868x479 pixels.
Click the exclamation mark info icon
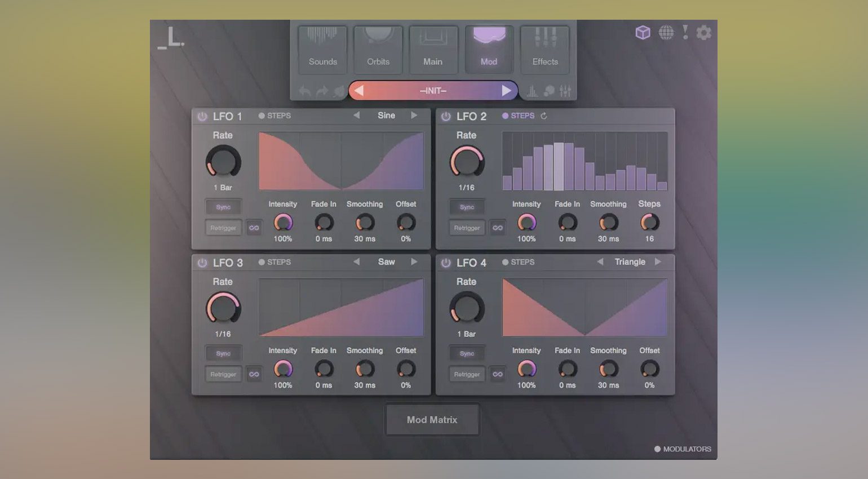(685, 32)
